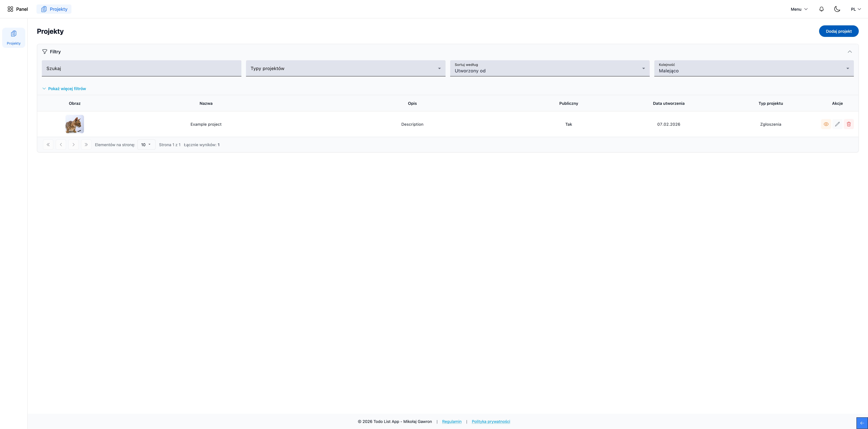The height and width of the screenshot is (429, 868).
Task: Click the Example project cat thumbnail
Action: [x=74, y=124]
